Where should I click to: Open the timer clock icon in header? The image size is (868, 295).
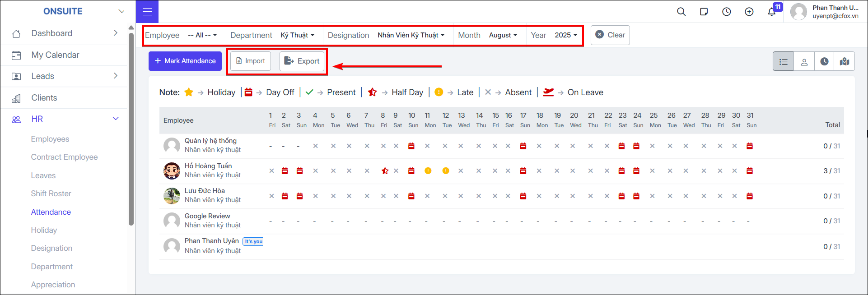tap(727, 12)
